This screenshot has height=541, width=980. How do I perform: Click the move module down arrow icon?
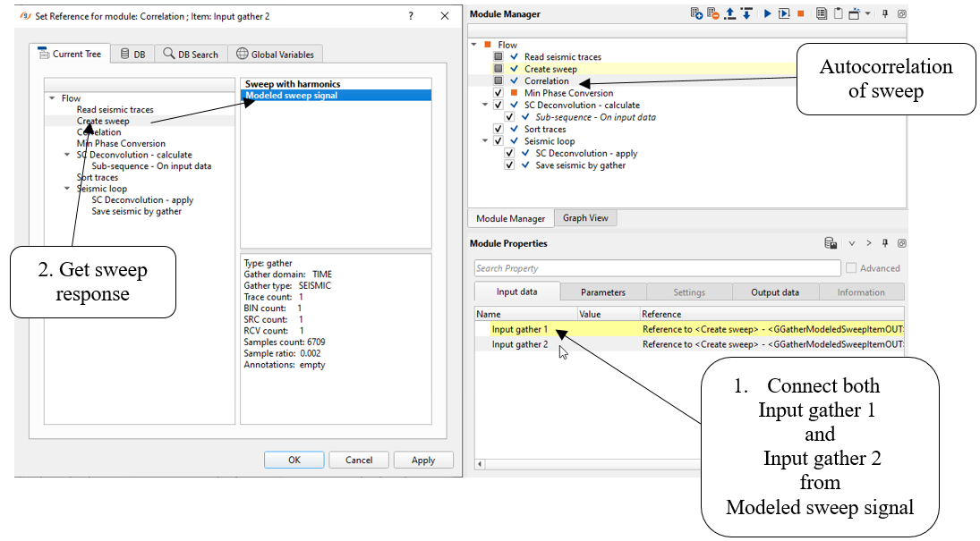click(746, 13)
